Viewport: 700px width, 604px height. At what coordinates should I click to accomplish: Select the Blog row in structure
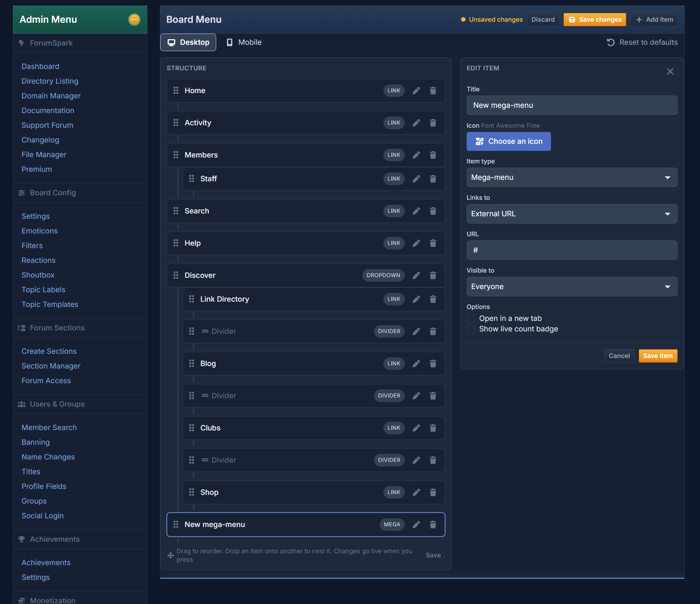[313, 364]
